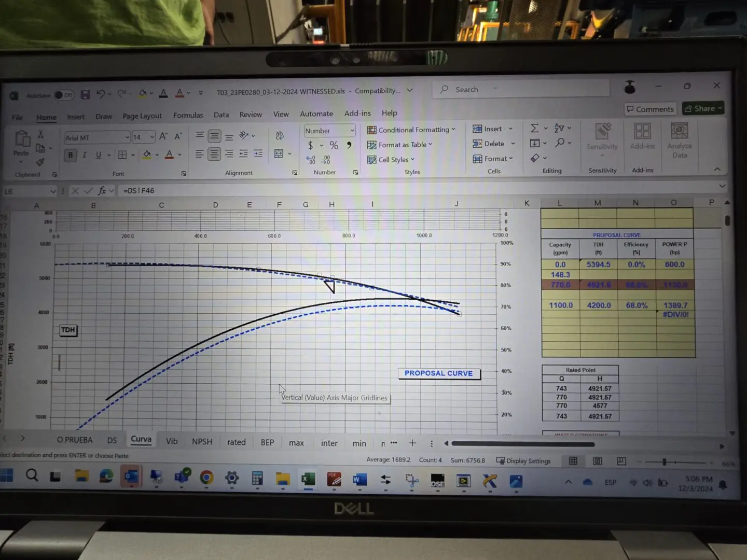Click the Format Painter brush icon
Viewport: 747px width, 560px height.
(x=40, y=162)
